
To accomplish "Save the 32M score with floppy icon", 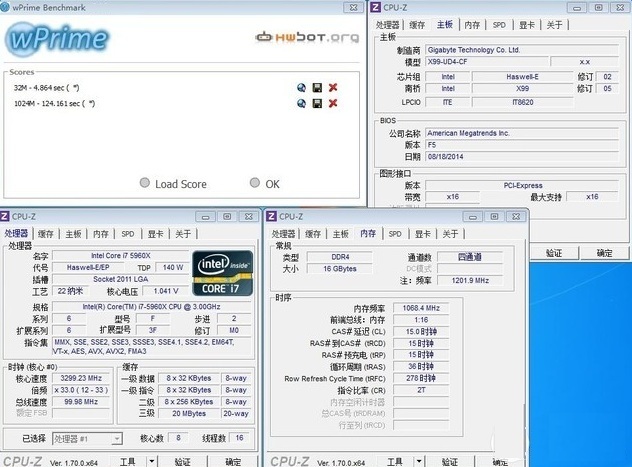I will click(317, 88).
